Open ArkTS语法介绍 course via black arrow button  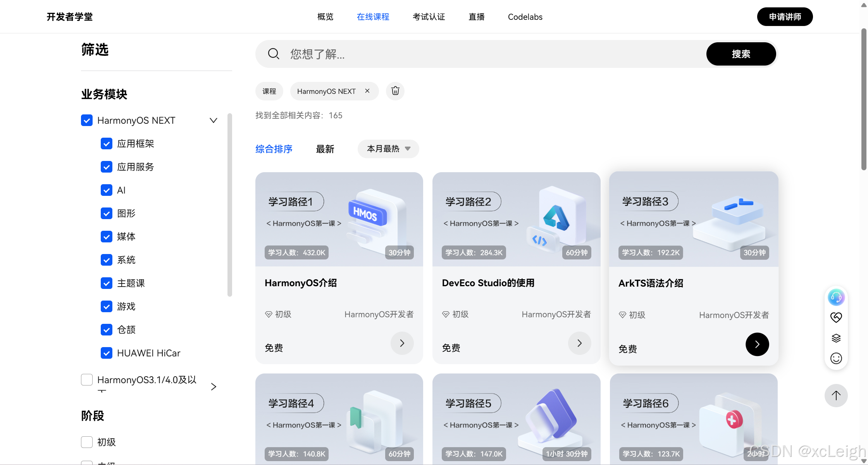point(757,344)
